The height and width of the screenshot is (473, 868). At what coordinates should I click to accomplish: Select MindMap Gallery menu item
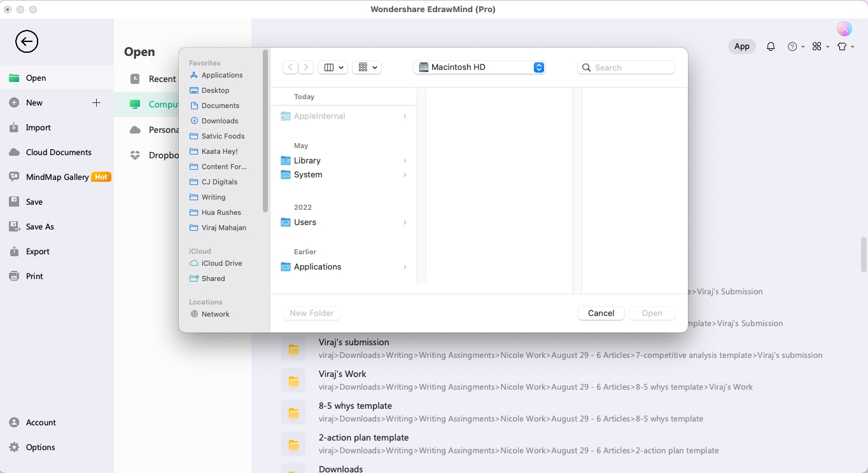57,177
